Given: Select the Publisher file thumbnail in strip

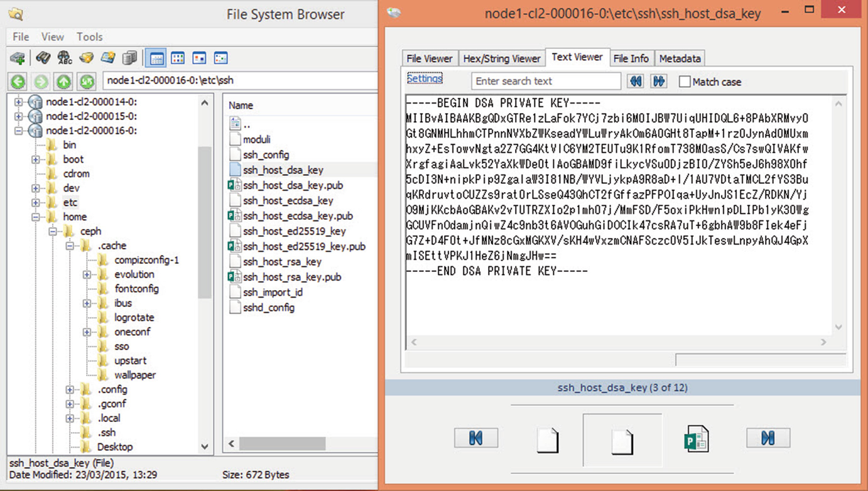Looking at the screenshot, I should tap(696, 439).
